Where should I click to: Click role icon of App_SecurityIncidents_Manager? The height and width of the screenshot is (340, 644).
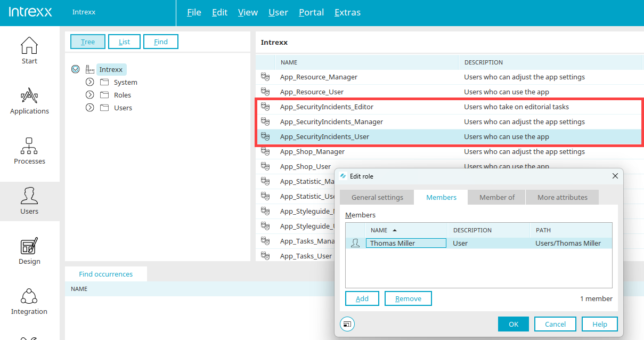tap(265, 122)
